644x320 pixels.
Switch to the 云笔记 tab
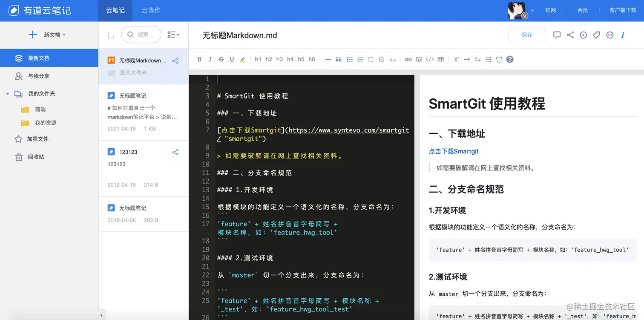click(x=115, y=11)
